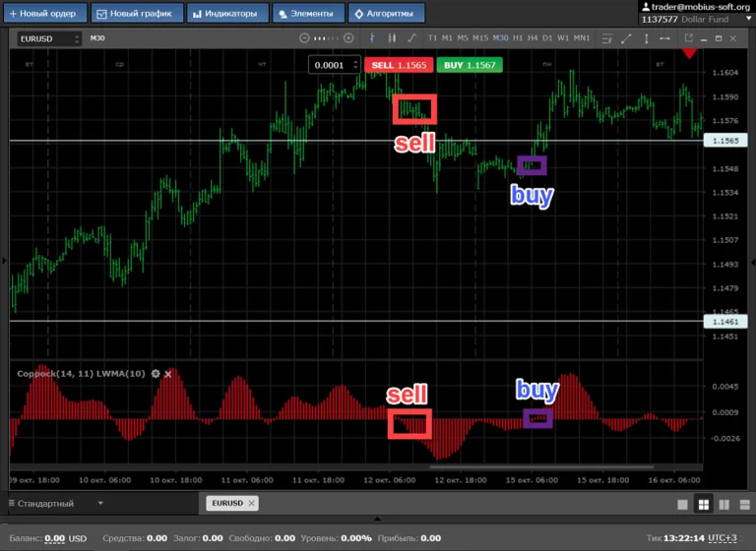Switch to bar chart type icon

coord(372,38)
